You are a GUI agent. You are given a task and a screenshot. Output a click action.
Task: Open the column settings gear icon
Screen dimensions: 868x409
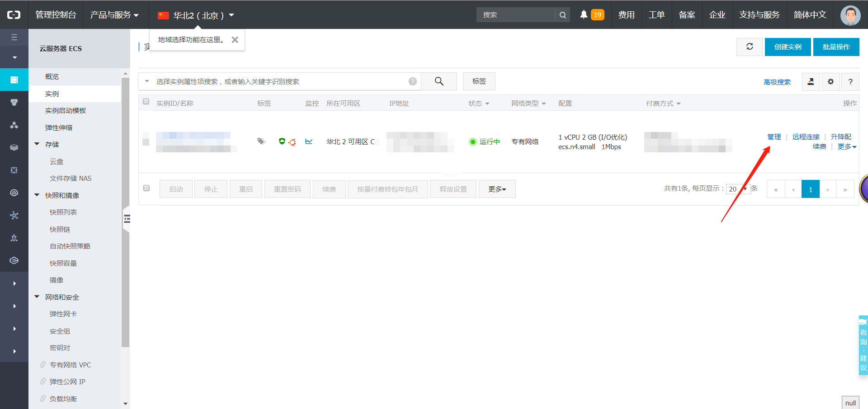(x=830, y=82)
